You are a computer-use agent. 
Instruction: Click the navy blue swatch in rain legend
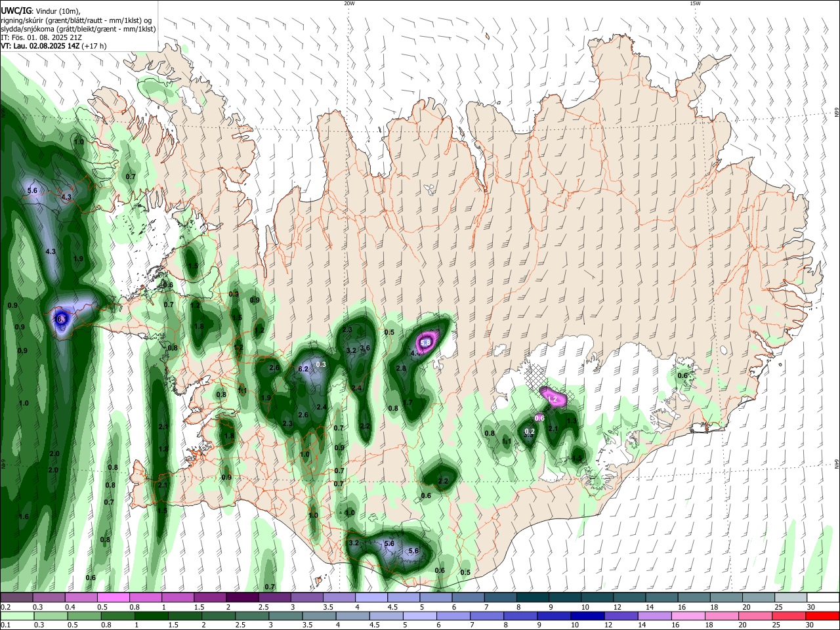(587, 616)
